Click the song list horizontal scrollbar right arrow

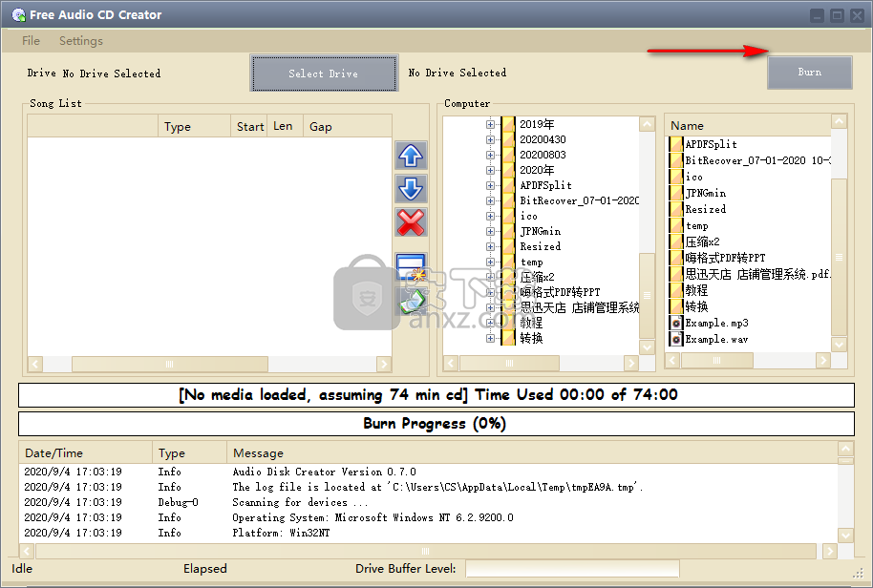pyautogui.click(x=384, y=364)
